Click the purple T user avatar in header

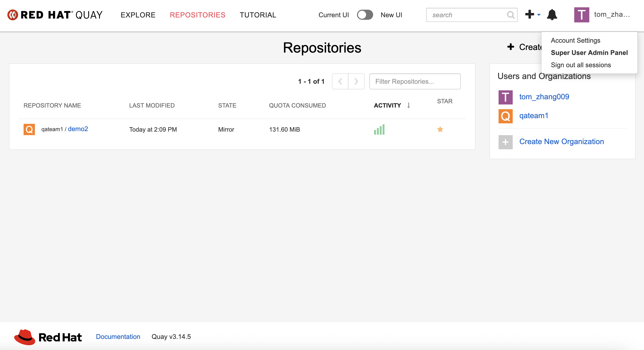pyautogui.click(x=581, y=15)
